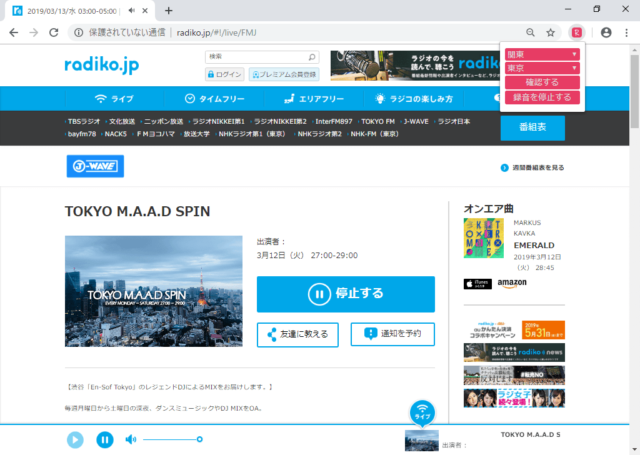The height and width of the screenshot is (455, 640).
Task: Click the play button in the bottom player
Action: click(75, 439)
